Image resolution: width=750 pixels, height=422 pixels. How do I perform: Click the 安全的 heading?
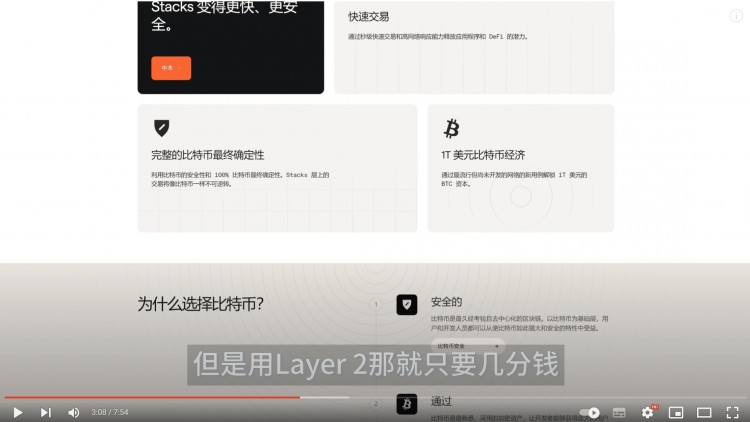click(446, 302)
